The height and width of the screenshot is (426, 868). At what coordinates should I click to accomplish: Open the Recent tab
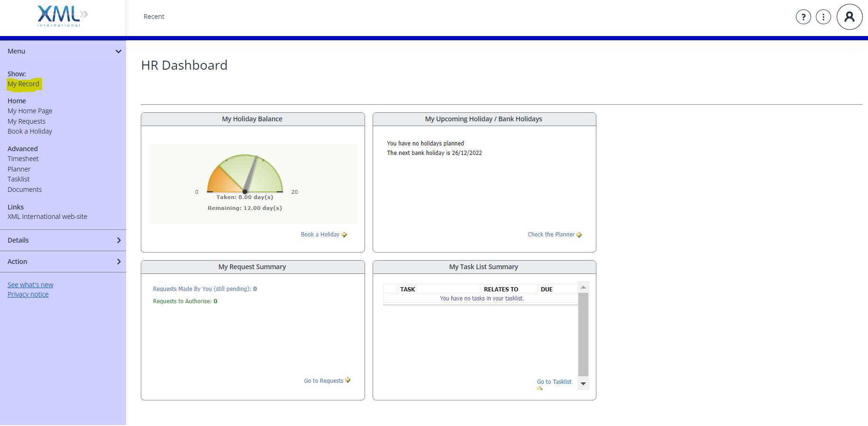tap(154, 17)
